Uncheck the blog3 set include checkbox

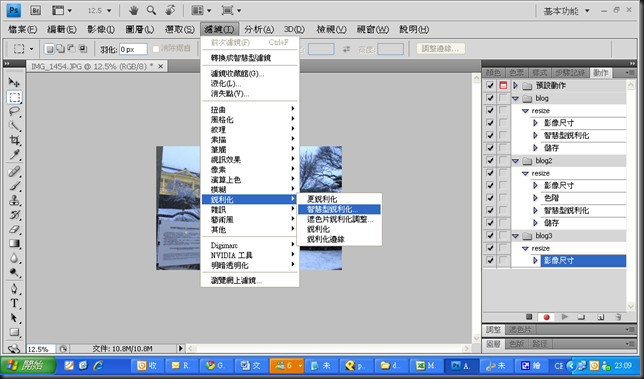click(x=490, y=236)
